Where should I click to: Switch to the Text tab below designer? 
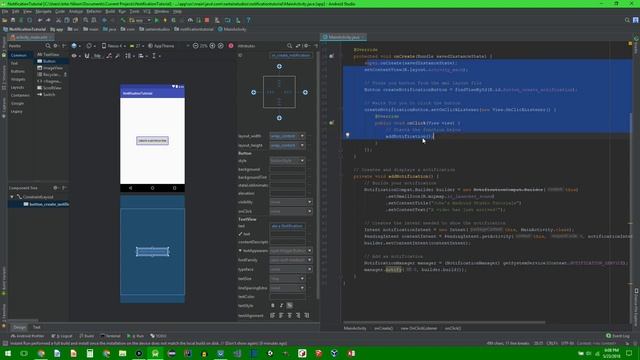37,327
